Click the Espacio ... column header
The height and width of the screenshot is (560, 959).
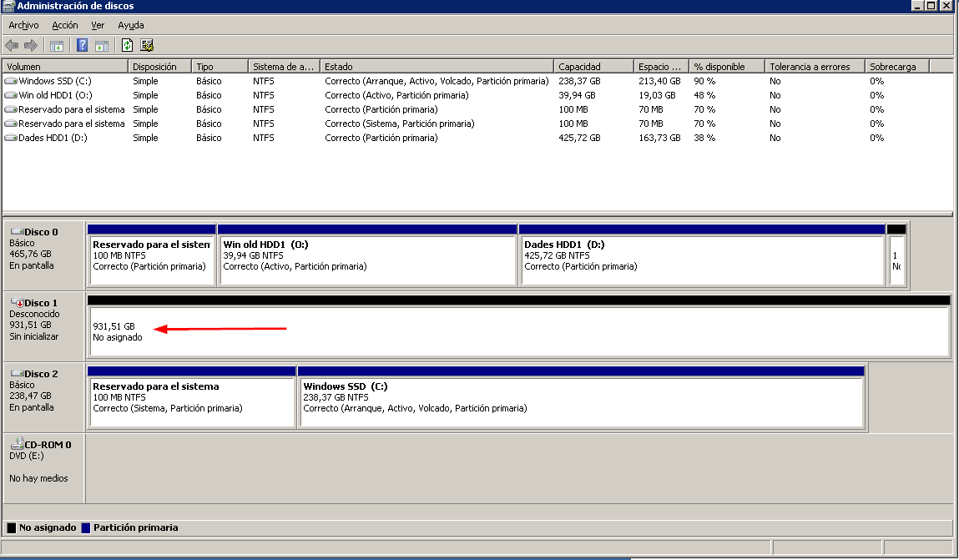click(662, 67)
